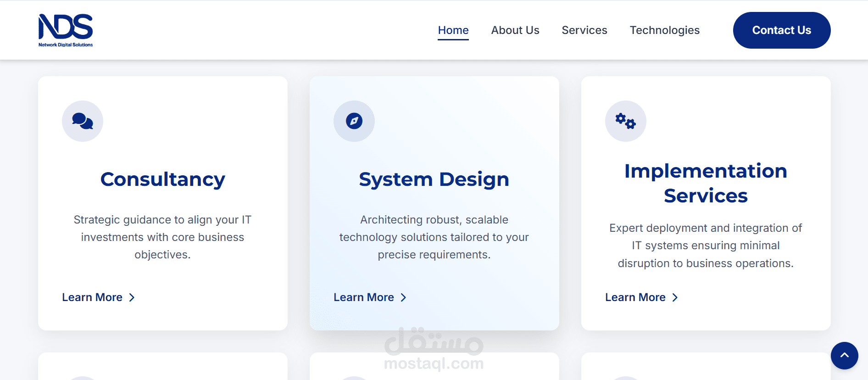Click the text 'Expert deployment and integration of'

[x=706, y=228]
